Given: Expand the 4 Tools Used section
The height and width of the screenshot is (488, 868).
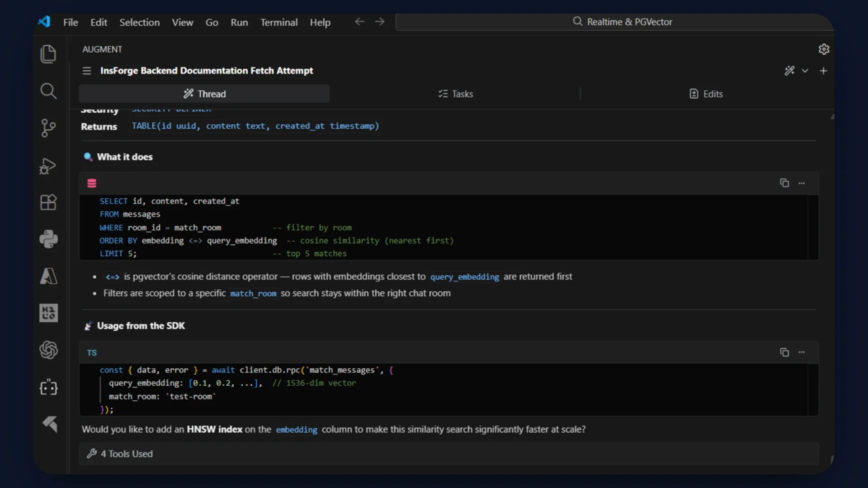Looking at the screenshot, I should (127, 454).
